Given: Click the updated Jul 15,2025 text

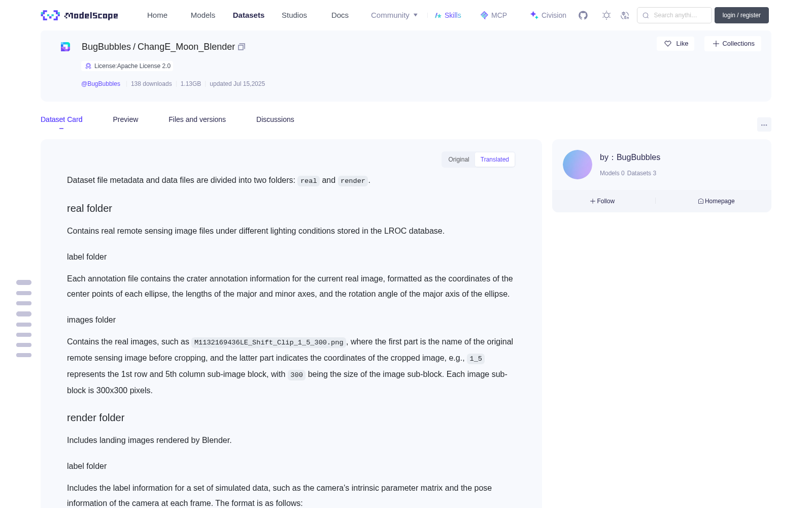Looking at the screenshot, I should pyautogui.click(x=237, y=84).
